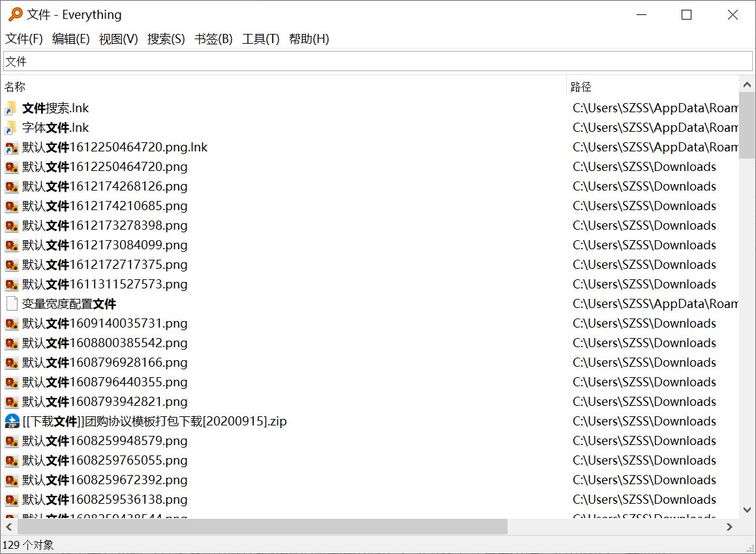Click the blank file icon of 变量宽度配置文件
Screen dimensions: 756x554
point(11,304)
